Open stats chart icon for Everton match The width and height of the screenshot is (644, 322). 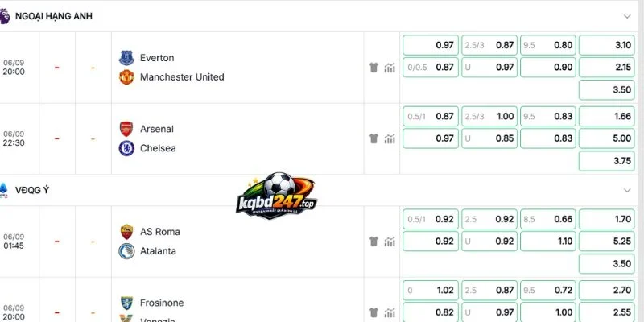(x=390, y=68)
